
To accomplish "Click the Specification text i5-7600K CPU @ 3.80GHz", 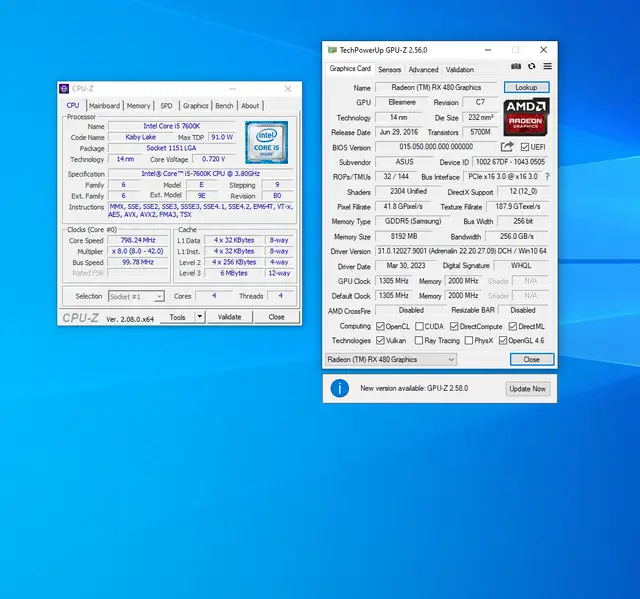I will point(200,173).
